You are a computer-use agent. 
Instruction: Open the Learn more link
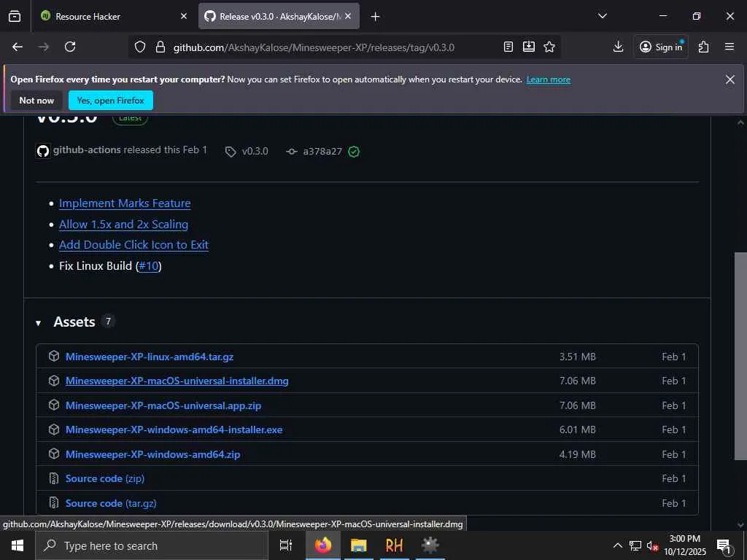click(549, 79)
